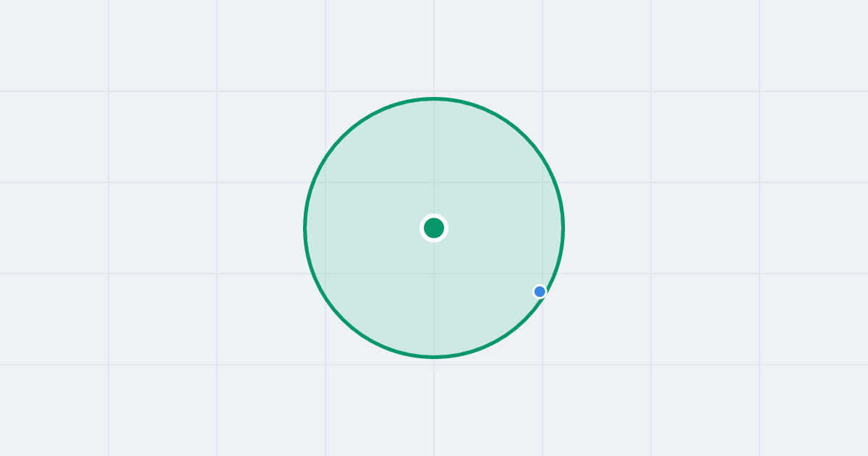Click the blue radius handle on circle edge
868x456 pixels.
[540, 292]
